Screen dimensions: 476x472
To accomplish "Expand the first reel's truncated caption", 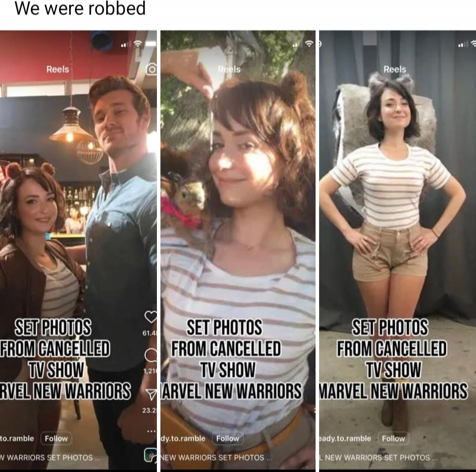I will tap(50, 457).
